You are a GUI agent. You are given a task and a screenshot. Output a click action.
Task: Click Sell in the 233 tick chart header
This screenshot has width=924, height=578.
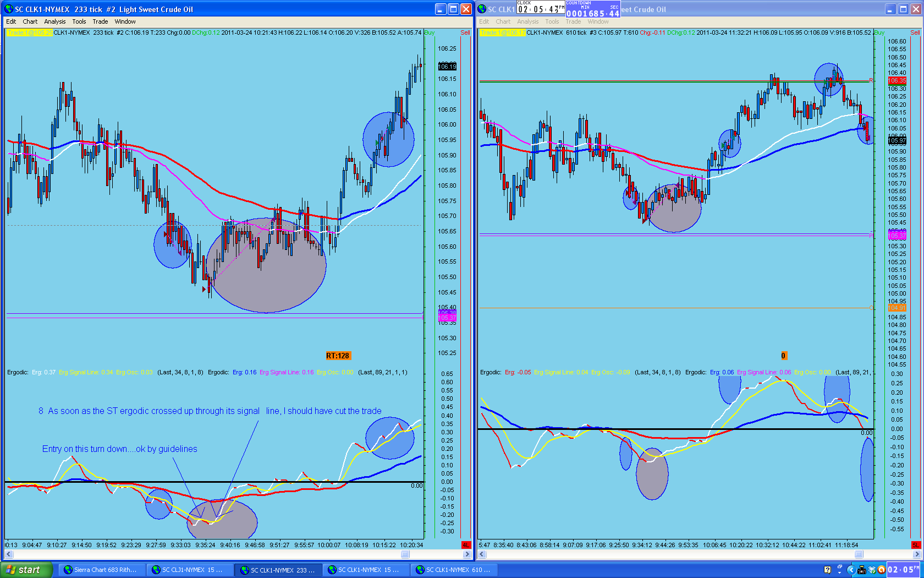(465, 32)
